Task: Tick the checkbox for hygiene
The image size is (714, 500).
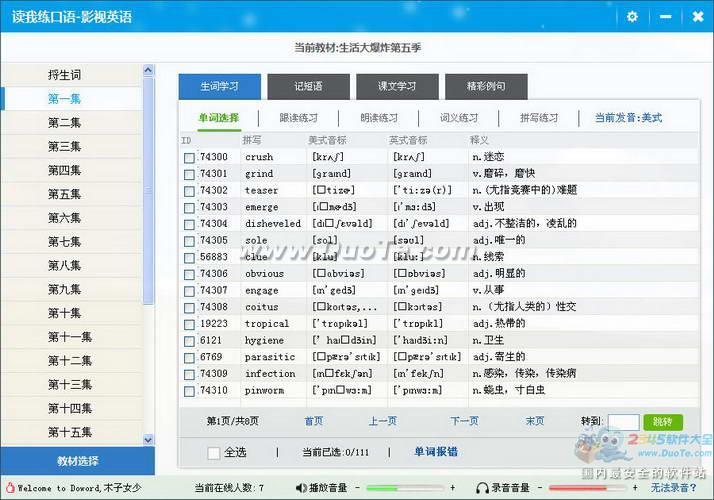Action: (x=189, y=342)
